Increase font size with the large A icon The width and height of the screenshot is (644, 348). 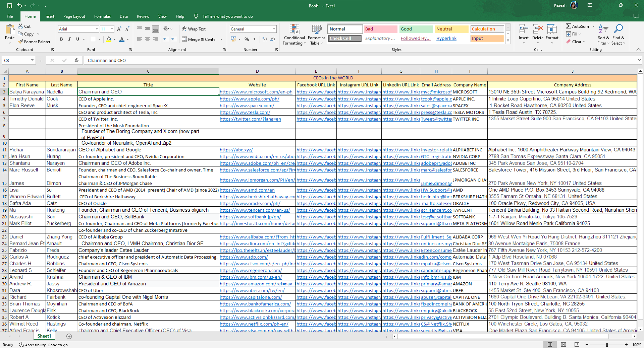tap(119, 29)
